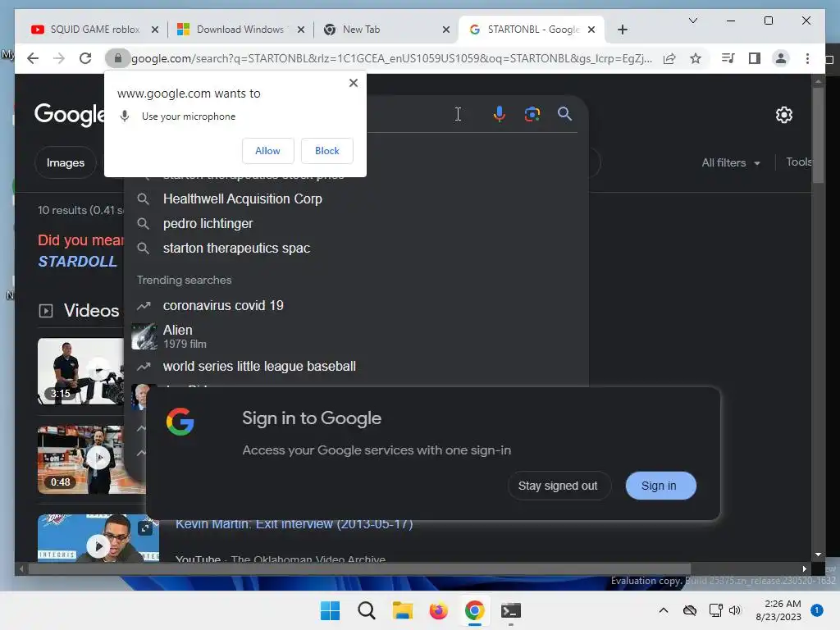Open Windows Start menu
The width and height of the screenshot is (840, 630).
(330, 610)
